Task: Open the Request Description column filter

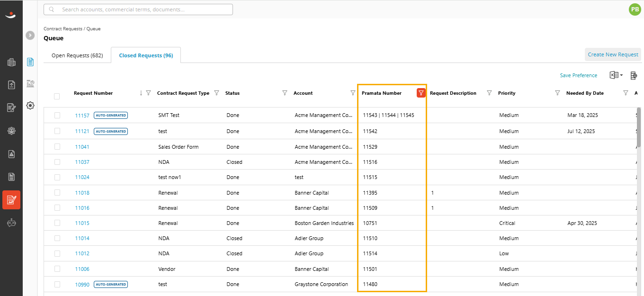Action: click(x=489, y=93)
